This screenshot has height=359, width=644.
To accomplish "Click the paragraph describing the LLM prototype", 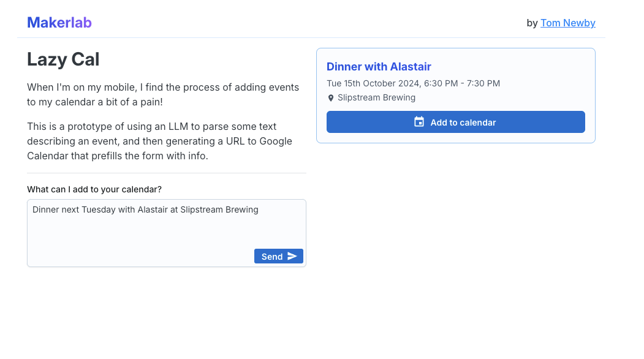I will [x=159, y=141].
